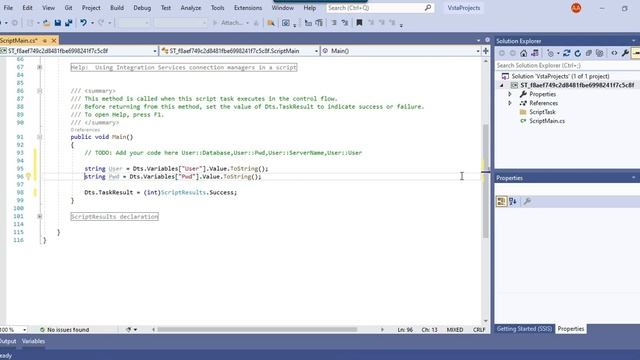Open the Build menu
Viewport: 640px width, 360px height.
[117, 8]
